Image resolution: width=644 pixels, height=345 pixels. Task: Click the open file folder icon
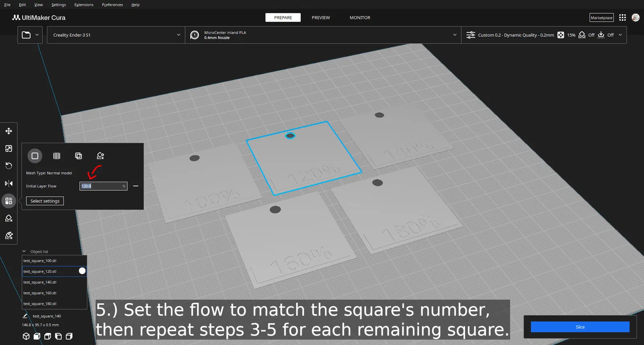[26, 35]
